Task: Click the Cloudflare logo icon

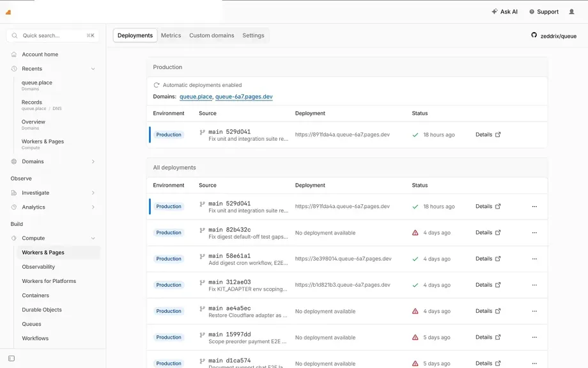Action: pyautogui.click(x=8, y=12)
